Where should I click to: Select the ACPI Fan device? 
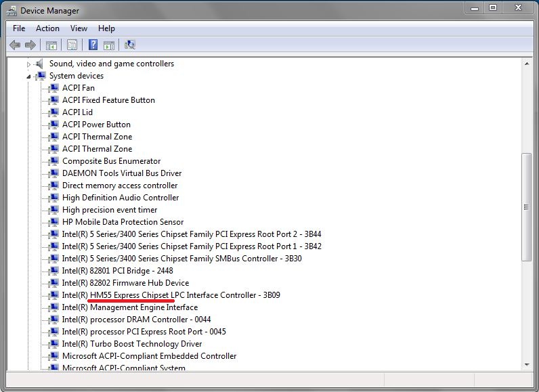(x=79, y=88)
